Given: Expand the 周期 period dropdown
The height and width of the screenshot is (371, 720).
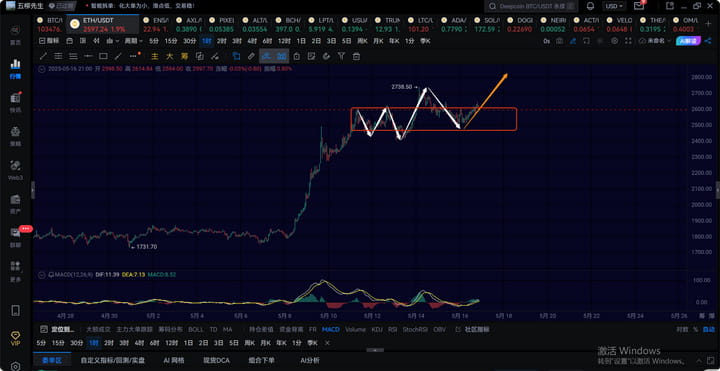Looking at the screenshot, I should click(x=133, y=41).
